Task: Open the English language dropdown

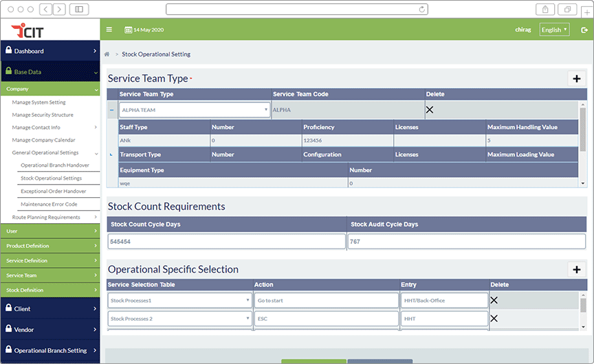Action: pyautogui.click(x=554, y=30)
